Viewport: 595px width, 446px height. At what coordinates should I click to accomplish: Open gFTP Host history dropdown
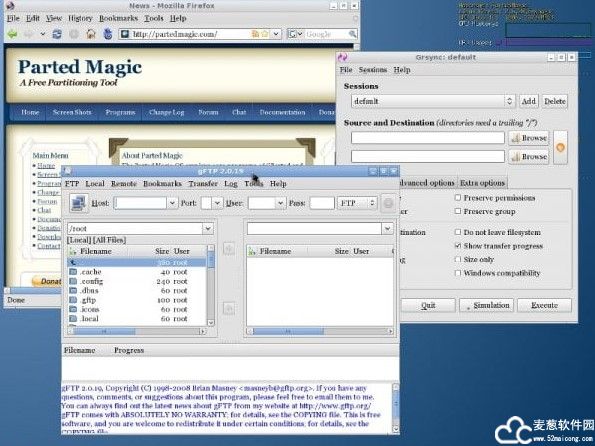(172, 203)
